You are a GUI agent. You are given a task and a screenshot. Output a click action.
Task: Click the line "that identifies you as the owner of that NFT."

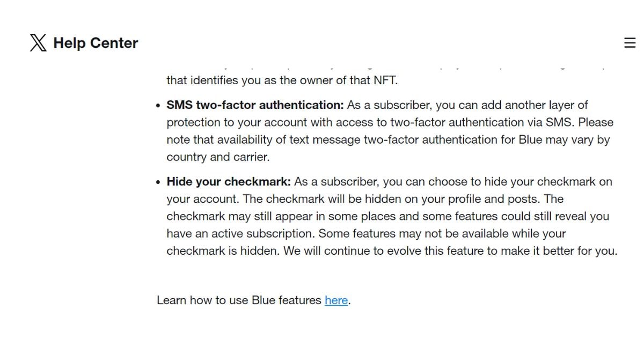pos(282,81)
